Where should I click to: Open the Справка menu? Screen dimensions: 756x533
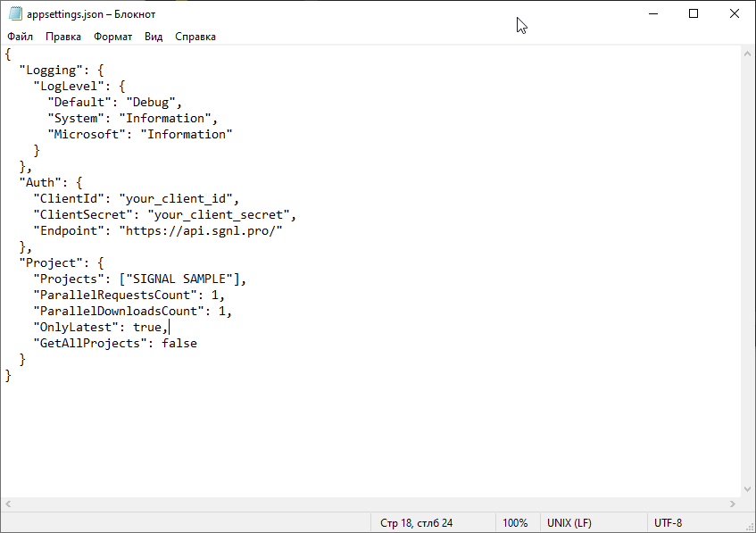point(195,37)
